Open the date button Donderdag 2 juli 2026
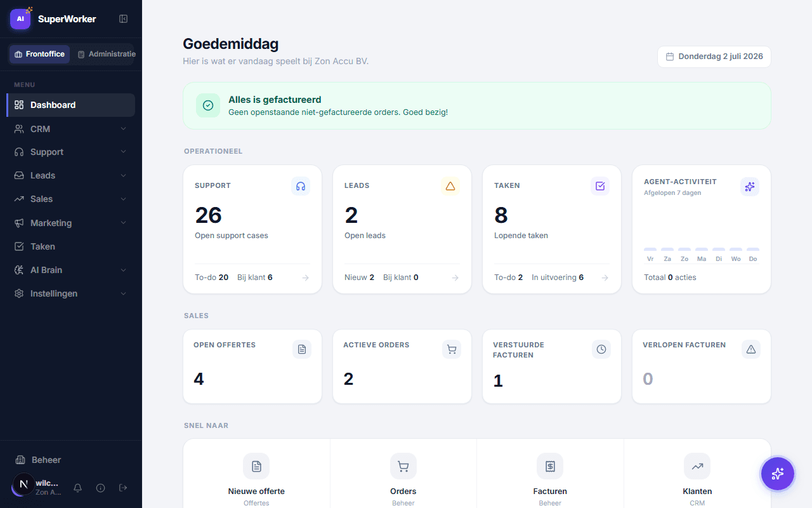This screenshot has width=812, height=508. [714, 57]
